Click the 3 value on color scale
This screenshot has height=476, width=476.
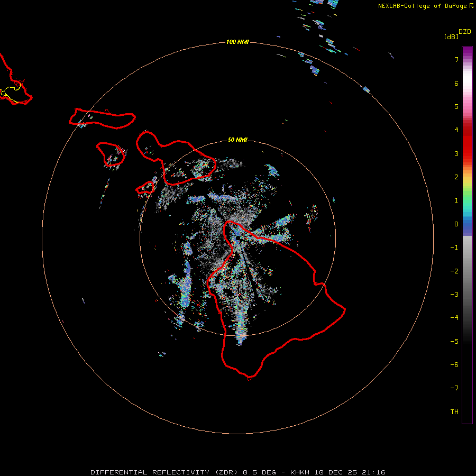coord(456,153)
